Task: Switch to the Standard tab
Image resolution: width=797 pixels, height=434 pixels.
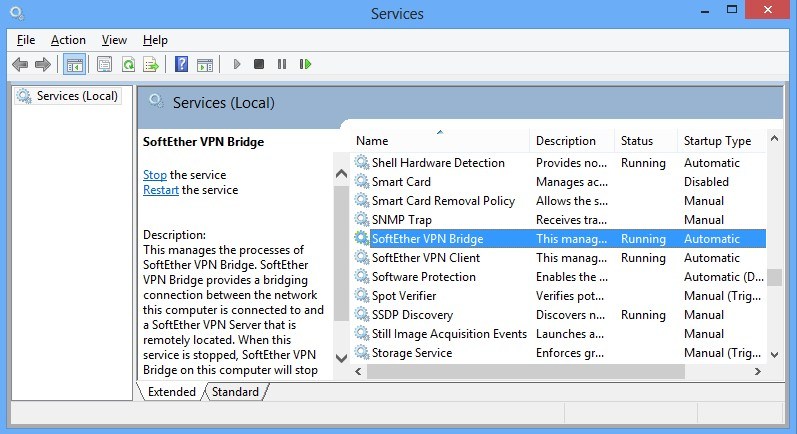Action: click(x=235, y=392)
